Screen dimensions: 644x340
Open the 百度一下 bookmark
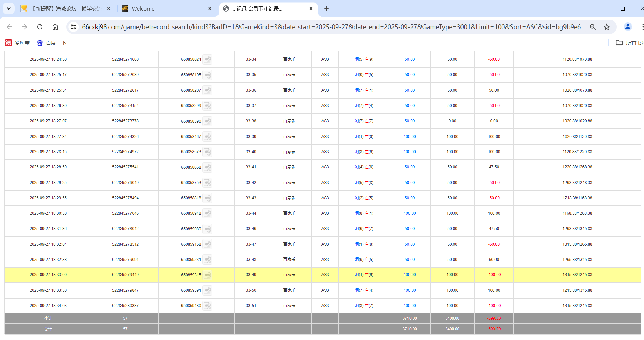[52, 43]
